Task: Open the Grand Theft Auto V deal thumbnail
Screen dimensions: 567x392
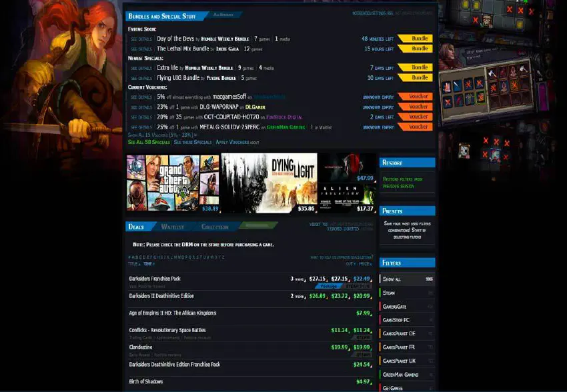Action: coord(173,183)
